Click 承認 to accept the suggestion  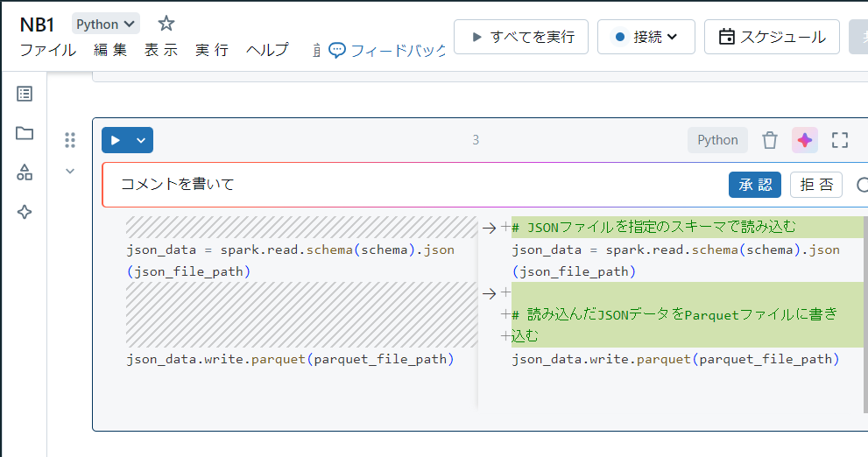(x=754, y=185)
